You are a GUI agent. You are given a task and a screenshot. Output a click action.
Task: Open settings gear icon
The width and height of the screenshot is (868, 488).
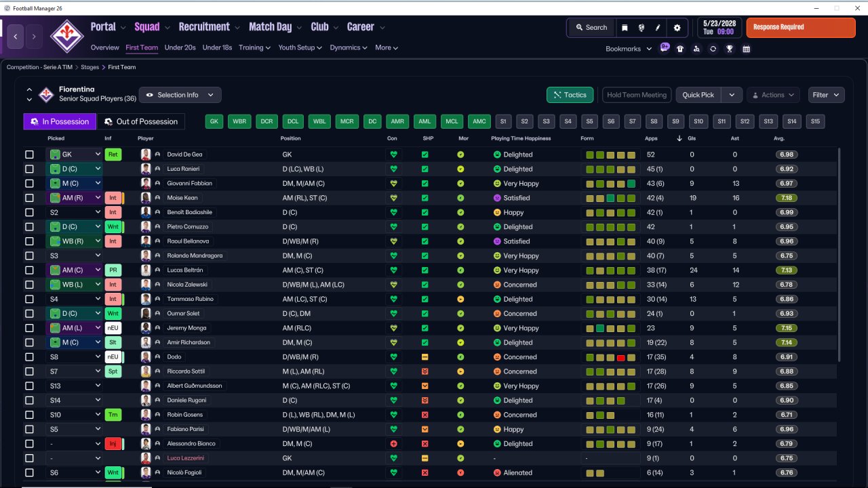point(677,28)
